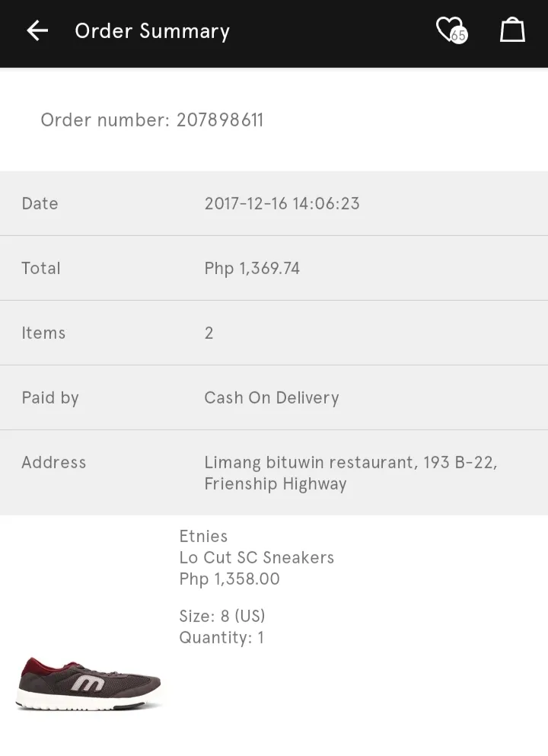Open the wishlist heart icon

point(448,30)
